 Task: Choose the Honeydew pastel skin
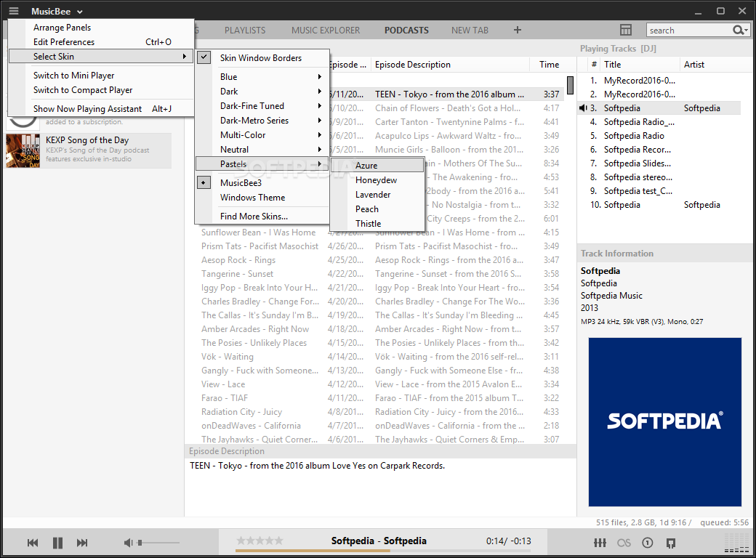(377, 179)
